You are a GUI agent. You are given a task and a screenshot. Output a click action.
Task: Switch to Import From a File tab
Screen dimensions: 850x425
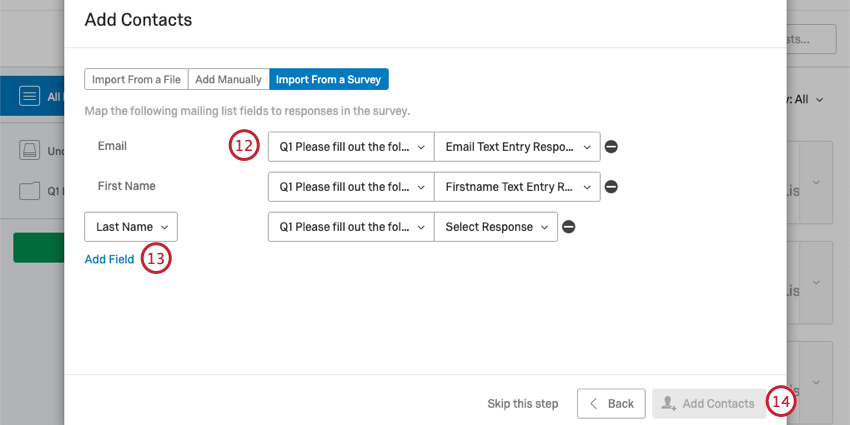click(x=136, y=79)
